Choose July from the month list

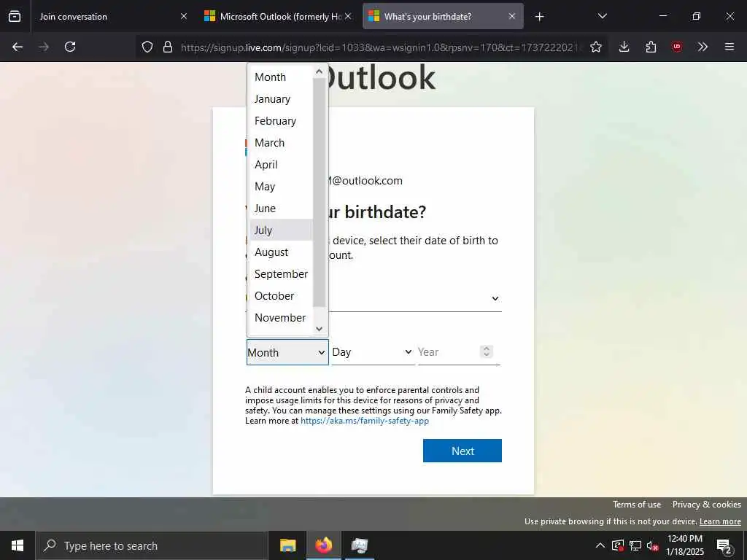click(281, 230)
